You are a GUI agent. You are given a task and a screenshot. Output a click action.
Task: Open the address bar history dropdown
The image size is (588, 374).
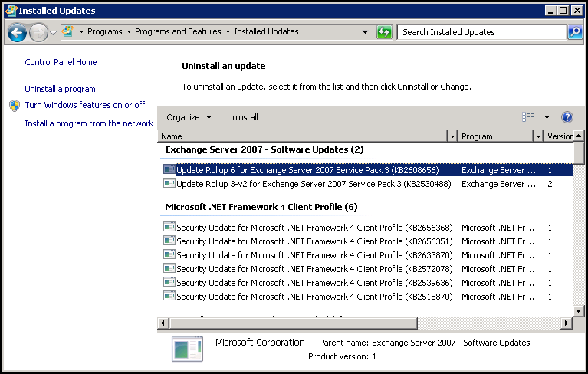point(365,32)
